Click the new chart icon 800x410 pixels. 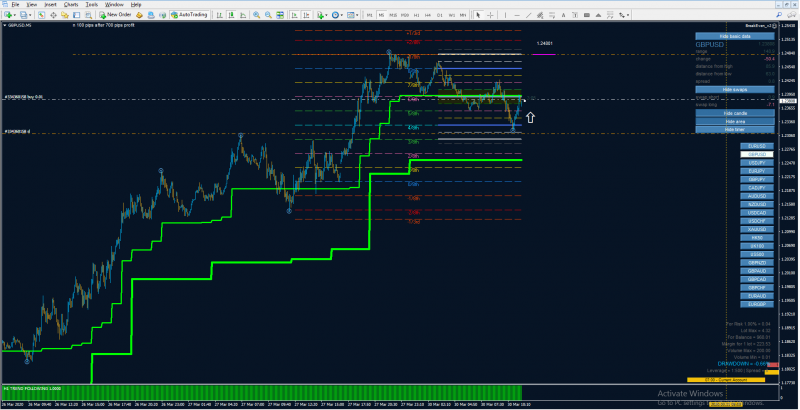[x=8, y=15]
